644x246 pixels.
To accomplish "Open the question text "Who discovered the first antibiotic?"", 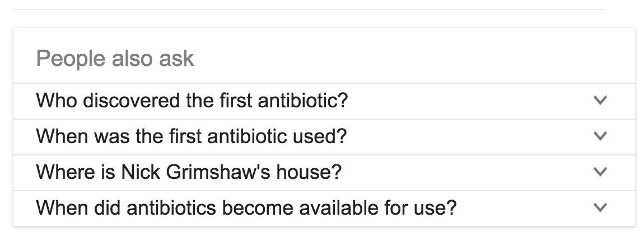I will pyautogui.click(x=192, y=101).
